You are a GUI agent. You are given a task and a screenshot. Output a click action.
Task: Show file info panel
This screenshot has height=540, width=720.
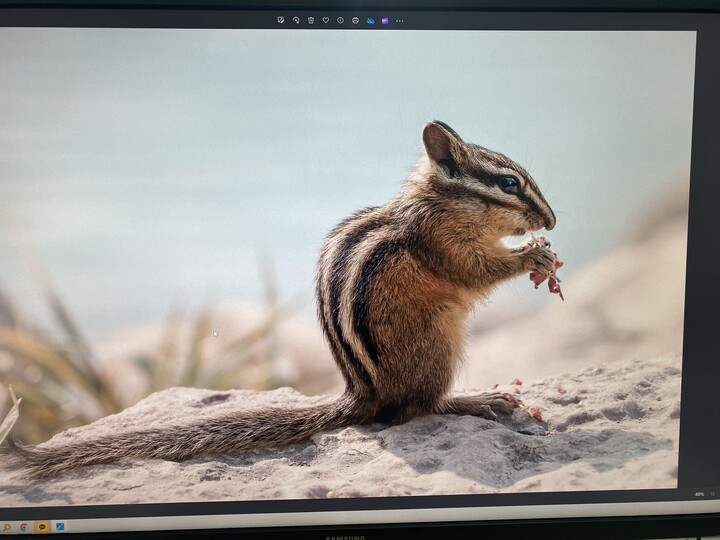click(340, 20)
